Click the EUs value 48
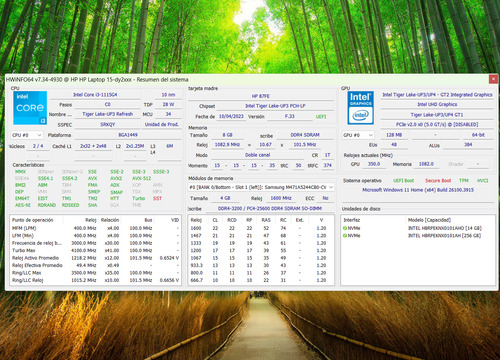 (x=394, y=145)
